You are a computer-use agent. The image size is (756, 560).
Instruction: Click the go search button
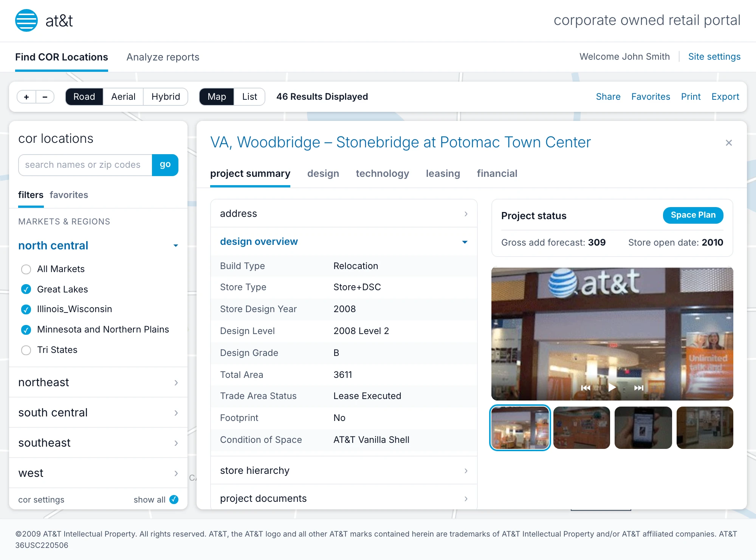pos(165,165)
